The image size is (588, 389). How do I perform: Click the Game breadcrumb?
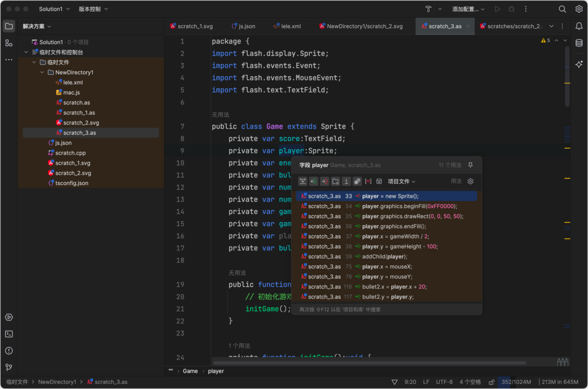[x=190, y=371]
